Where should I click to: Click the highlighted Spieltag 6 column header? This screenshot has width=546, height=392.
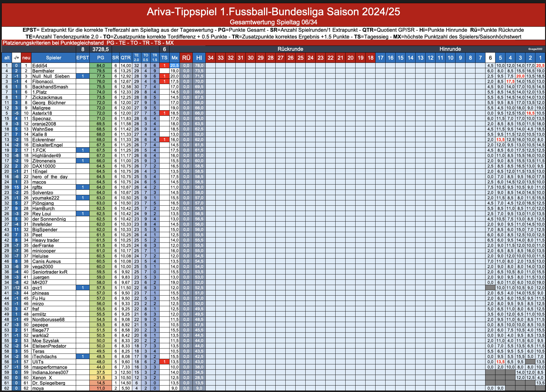point(490,58)
